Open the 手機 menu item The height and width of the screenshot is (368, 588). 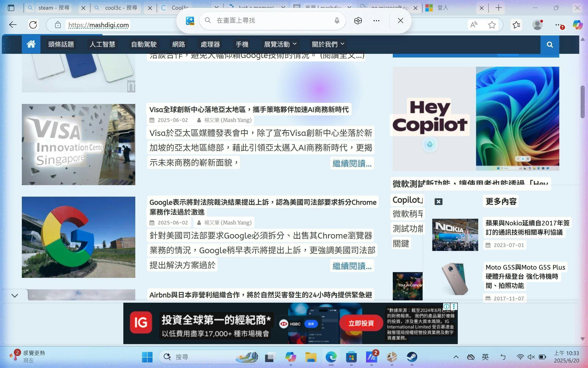(242, 44)
